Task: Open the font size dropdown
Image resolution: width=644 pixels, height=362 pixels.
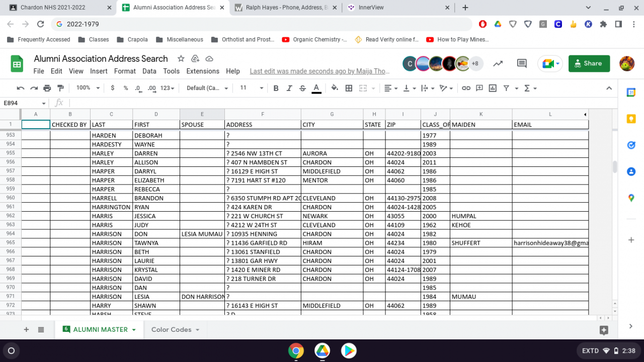Action: point(252,88)
